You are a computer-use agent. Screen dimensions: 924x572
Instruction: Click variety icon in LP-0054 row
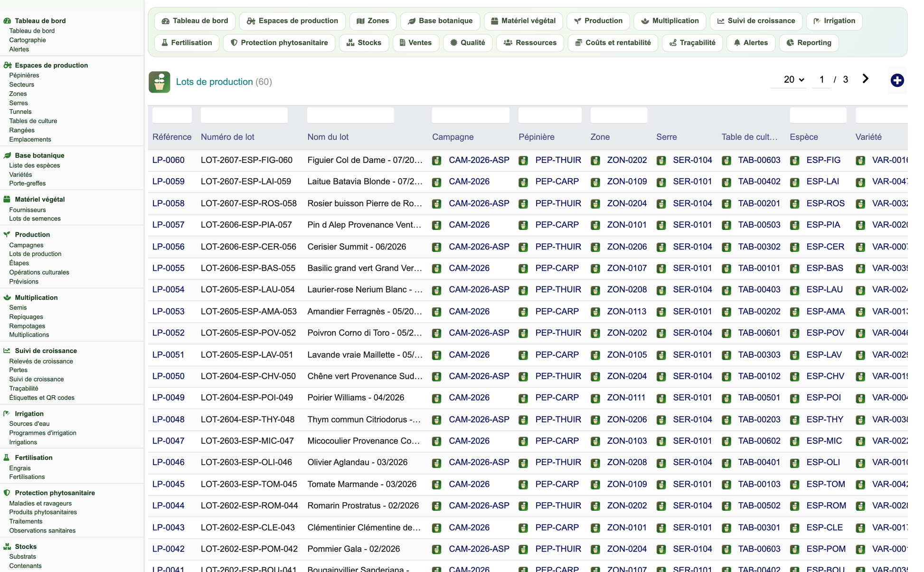860,290
